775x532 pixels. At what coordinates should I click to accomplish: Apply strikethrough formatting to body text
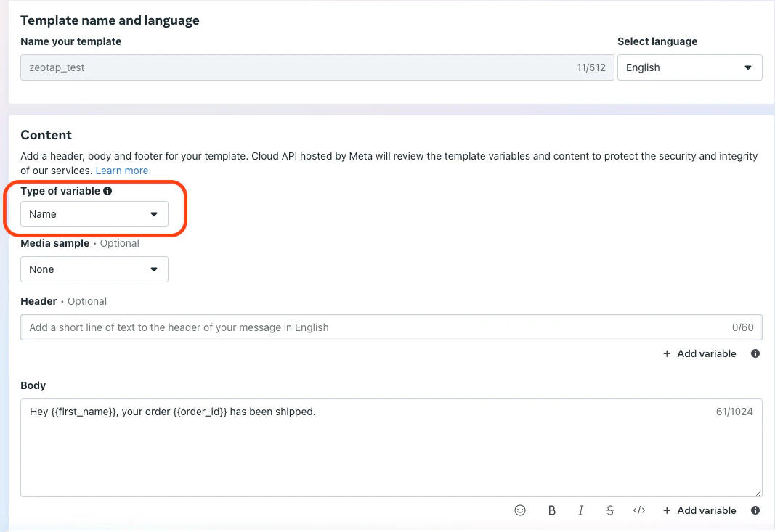tap(610, 510)
